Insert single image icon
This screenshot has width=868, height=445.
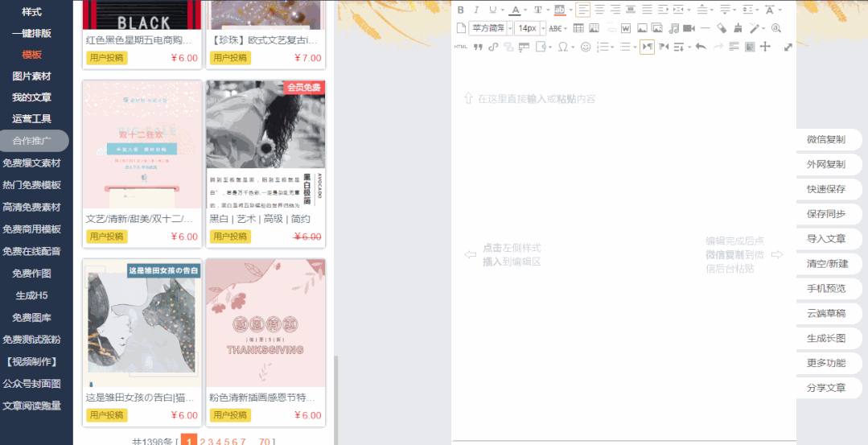pos(642,28)
